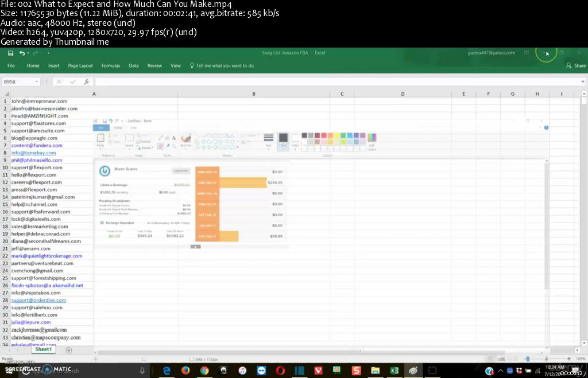Add a new sheet with plus icon
588x378 pixels.
click(69, 350)
